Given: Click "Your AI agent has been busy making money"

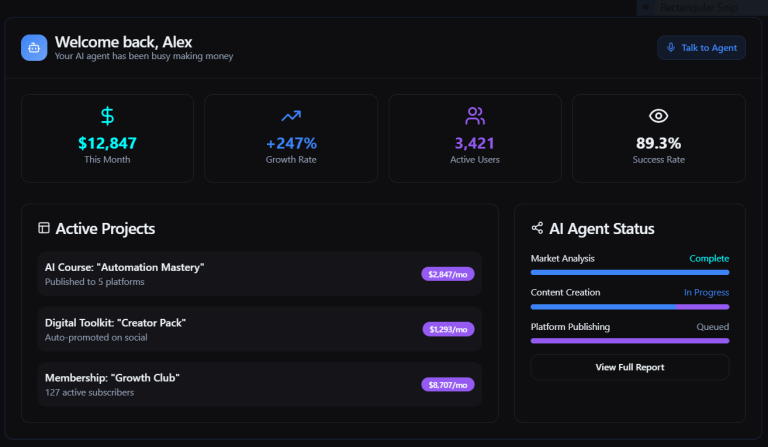Looking at the screenshot, I should click(144, 56).
